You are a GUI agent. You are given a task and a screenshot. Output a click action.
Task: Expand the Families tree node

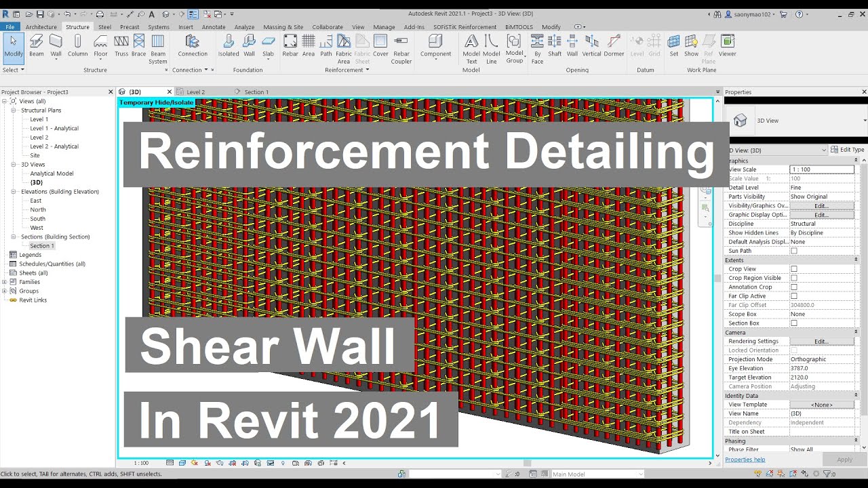[x=5, y=282]
